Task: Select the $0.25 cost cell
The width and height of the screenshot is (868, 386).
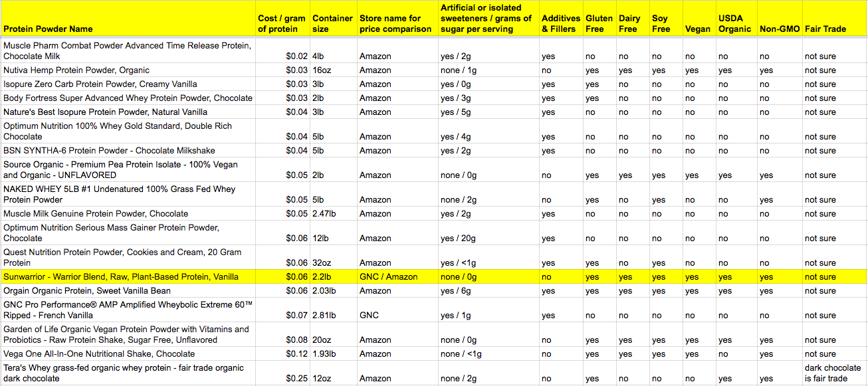Action: [282, 373]
